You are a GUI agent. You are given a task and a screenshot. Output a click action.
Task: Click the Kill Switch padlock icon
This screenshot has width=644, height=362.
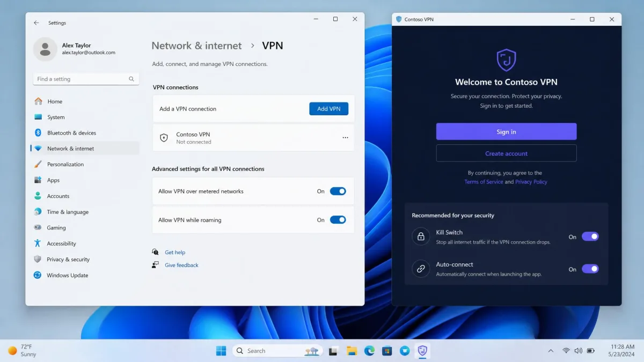click(x=421, y=237)
